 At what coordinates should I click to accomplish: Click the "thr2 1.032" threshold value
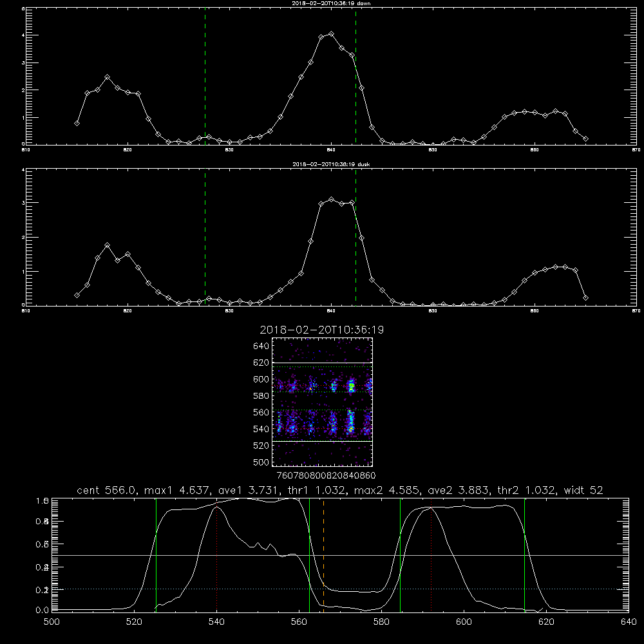527,490
